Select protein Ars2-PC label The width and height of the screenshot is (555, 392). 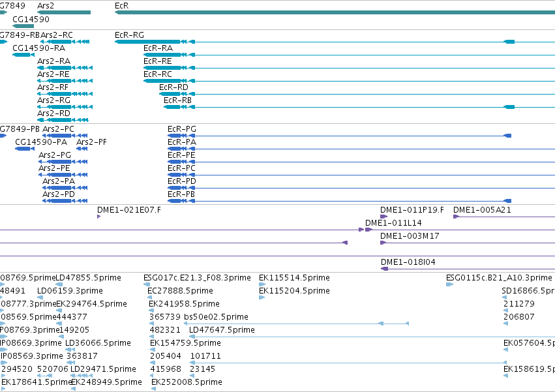pyautogui.click(x=59, y=129)
